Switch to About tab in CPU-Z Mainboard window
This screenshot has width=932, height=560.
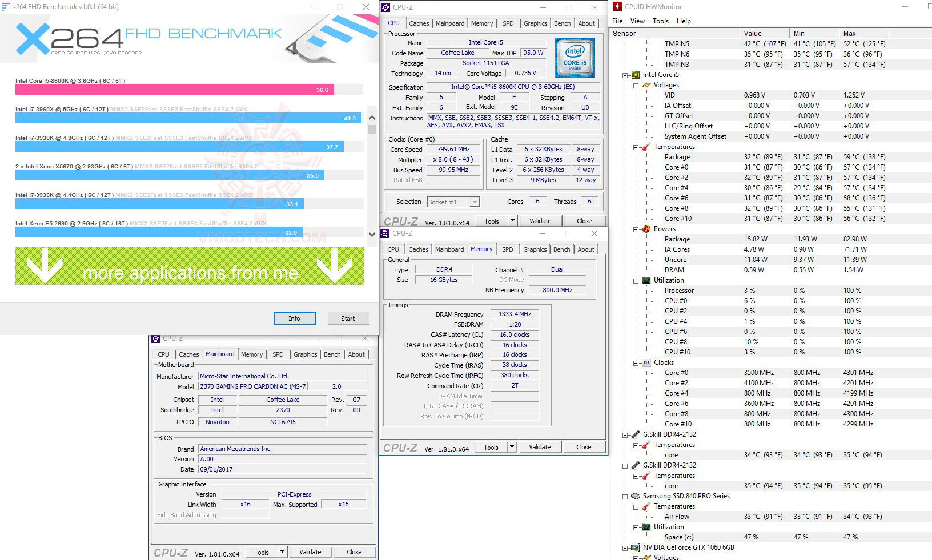356,354
